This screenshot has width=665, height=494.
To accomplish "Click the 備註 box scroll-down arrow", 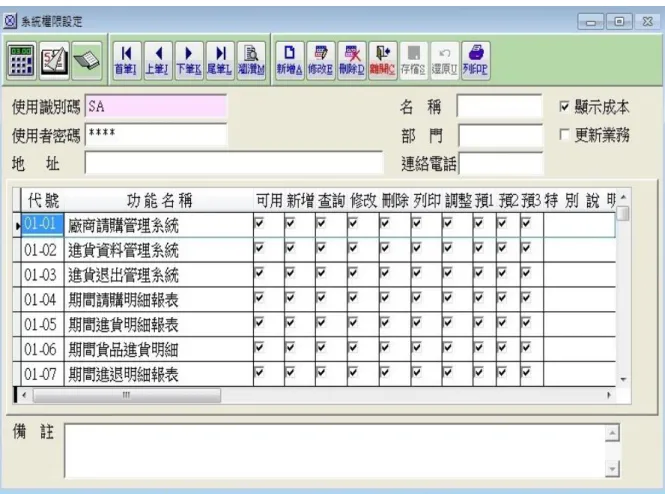I will coord(612,469).
